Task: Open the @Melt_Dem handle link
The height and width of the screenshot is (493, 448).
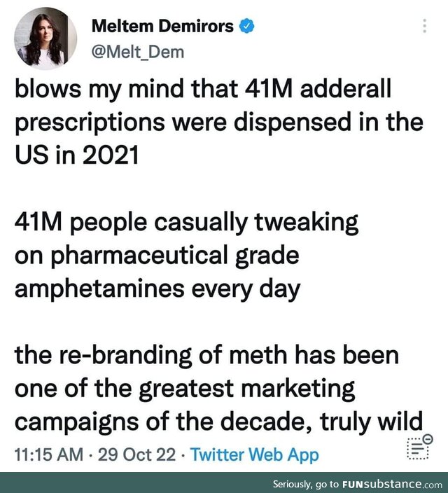Action: coord(138,53)
